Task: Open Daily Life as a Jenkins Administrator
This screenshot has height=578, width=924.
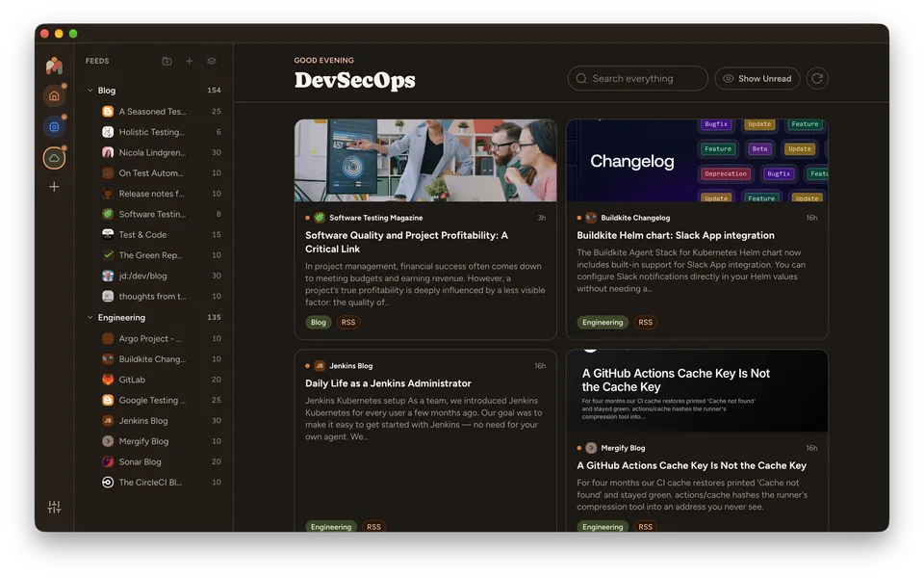Action: click(388, 383)
